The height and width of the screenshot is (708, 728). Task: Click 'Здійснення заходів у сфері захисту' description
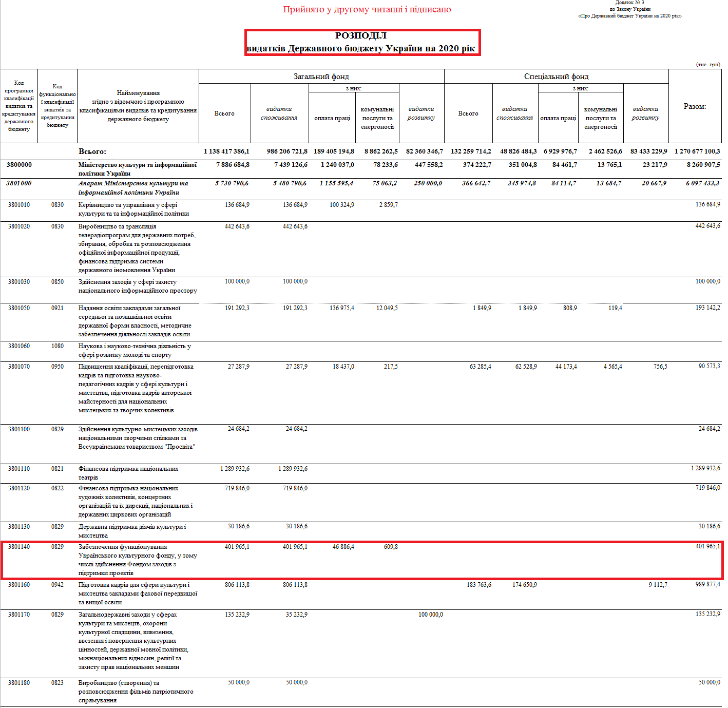(x=138, y=286)
